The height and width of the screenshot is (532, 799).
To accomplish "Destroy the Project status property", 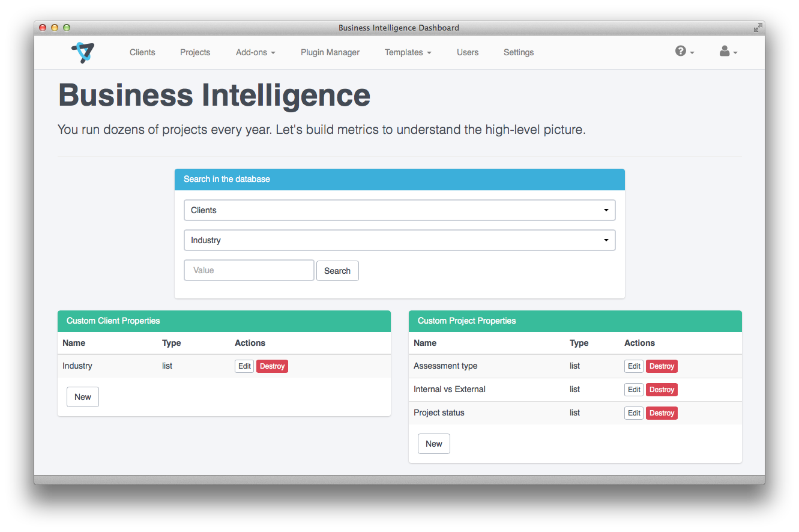I will click(662, 413).
